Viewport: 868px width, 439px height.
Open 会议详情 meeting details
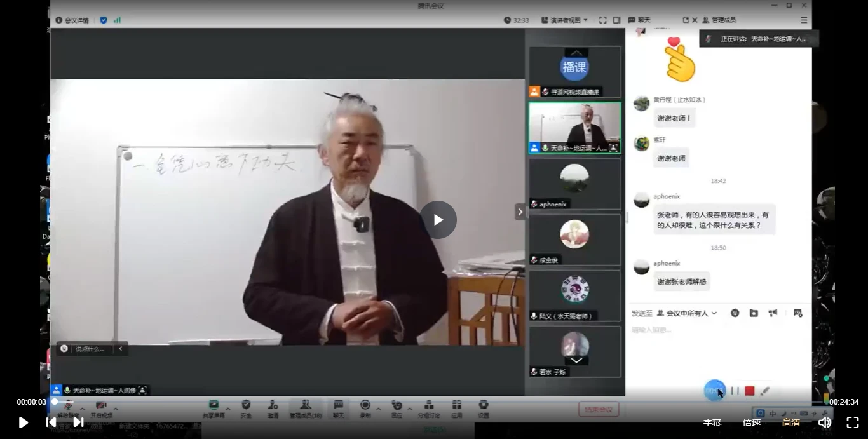tap(72, 20)
